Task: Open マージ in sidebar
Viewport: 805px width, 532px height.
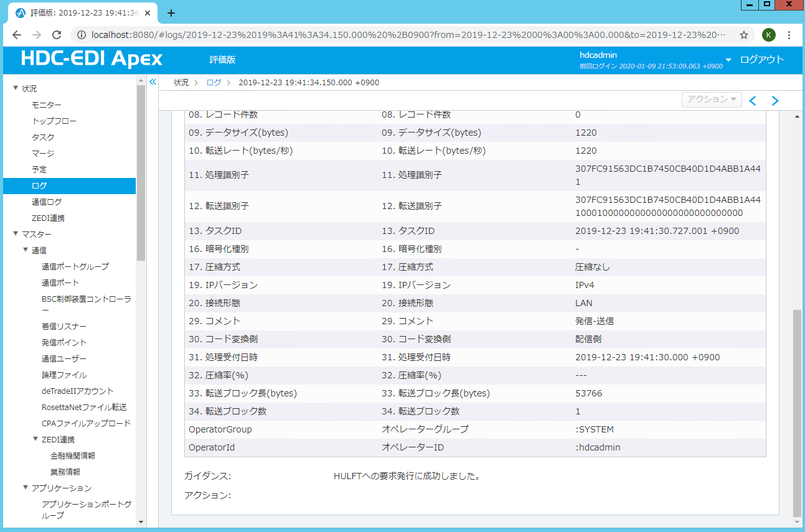Action: pos(43,153)
